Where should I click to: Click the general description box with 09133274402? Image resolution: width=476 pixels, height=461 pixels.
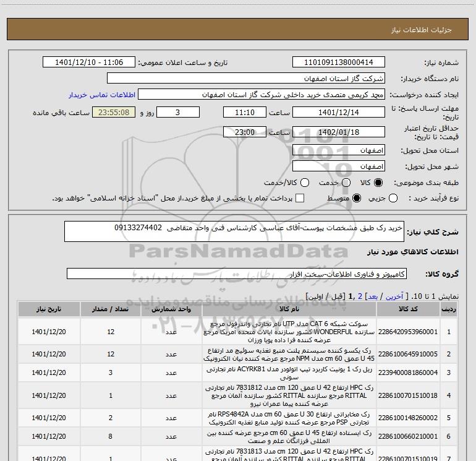(234, 231)
